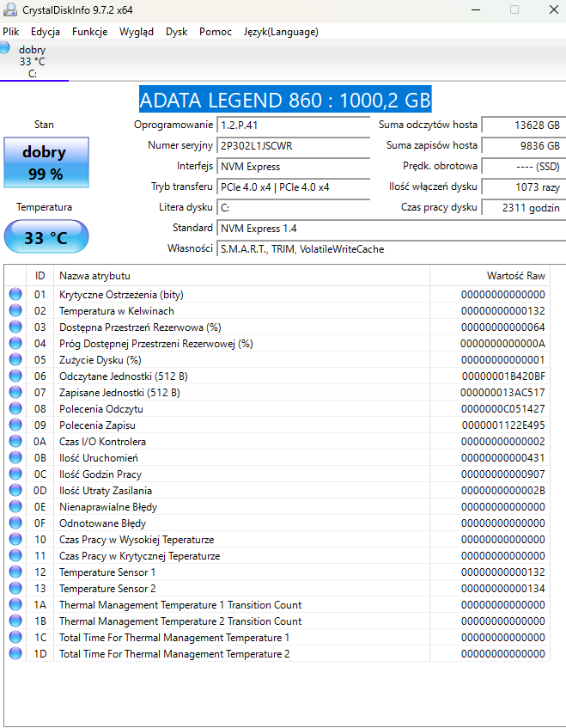566x728 pixels.
Task: Click status orb for Próg Dostępnej Przestrzeni row
Action: click(15, 343)
